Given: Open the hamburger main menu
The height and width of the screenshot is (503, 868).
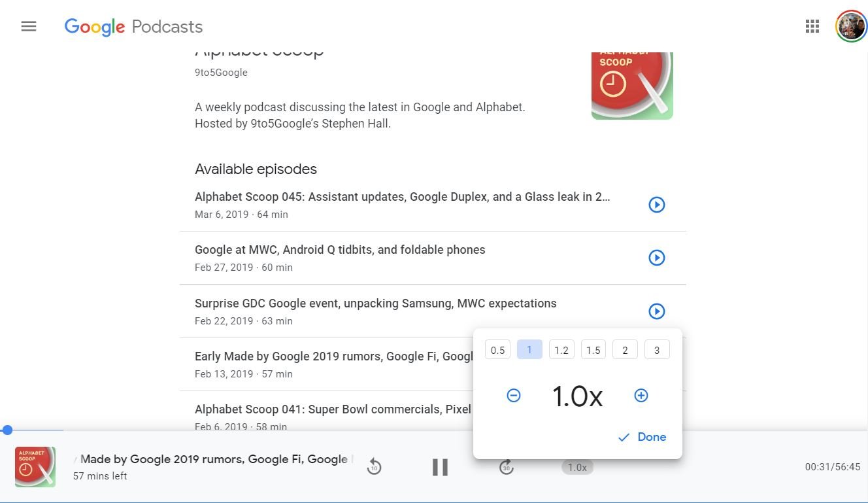Looking at the screenshot, I should (29, 26).
